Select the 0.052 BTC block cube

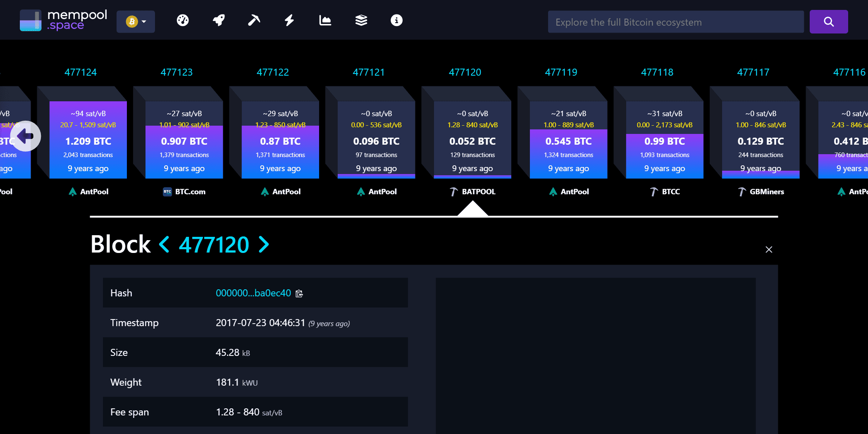click(472, 140)
